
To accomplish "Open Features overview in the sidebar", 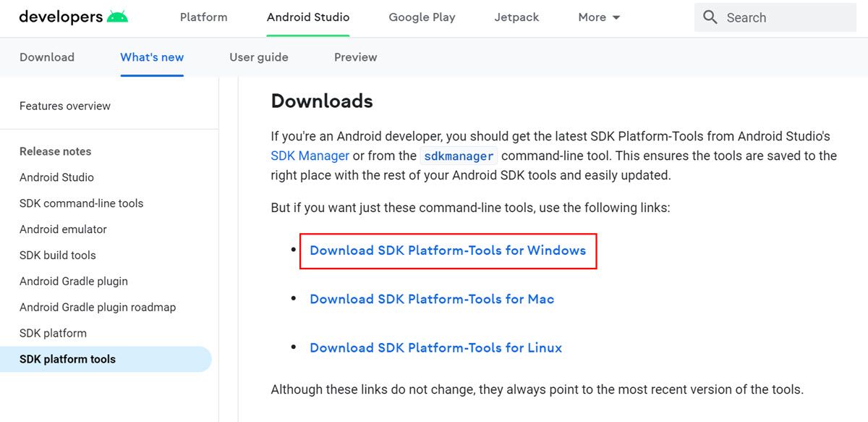I will [65, 106].
